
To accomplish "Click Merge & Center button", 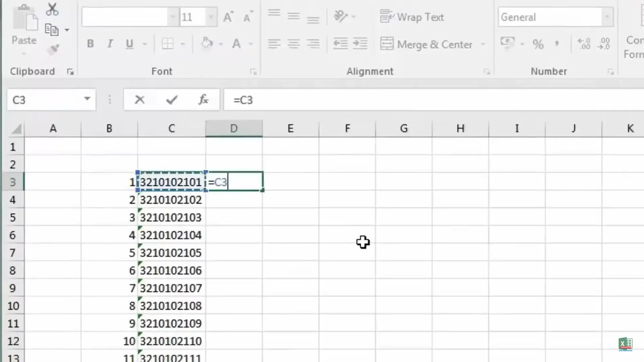I will pos(426,44).
